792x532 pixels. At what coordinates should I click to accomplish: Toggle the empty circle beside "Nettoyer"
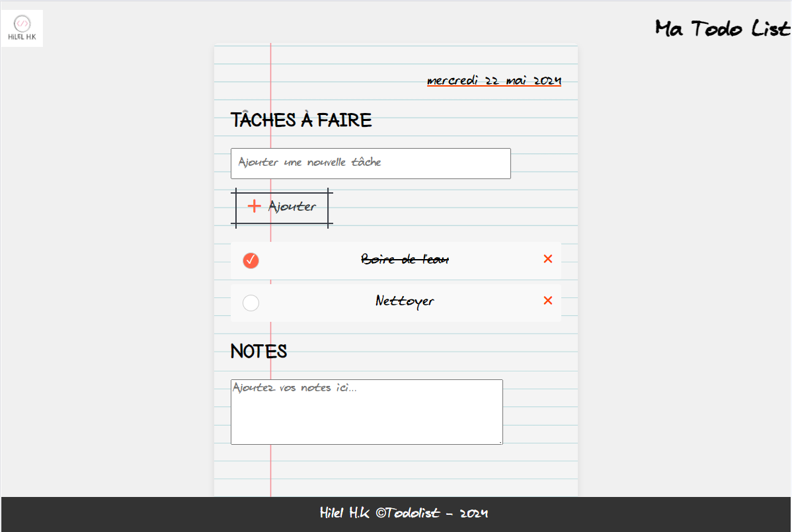tap(251, 303)
